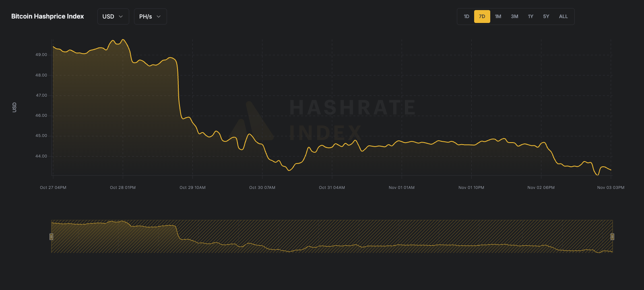Select the 5Y time range
The width and height of the screenshot is (644, 290).
tap(546, 17)
